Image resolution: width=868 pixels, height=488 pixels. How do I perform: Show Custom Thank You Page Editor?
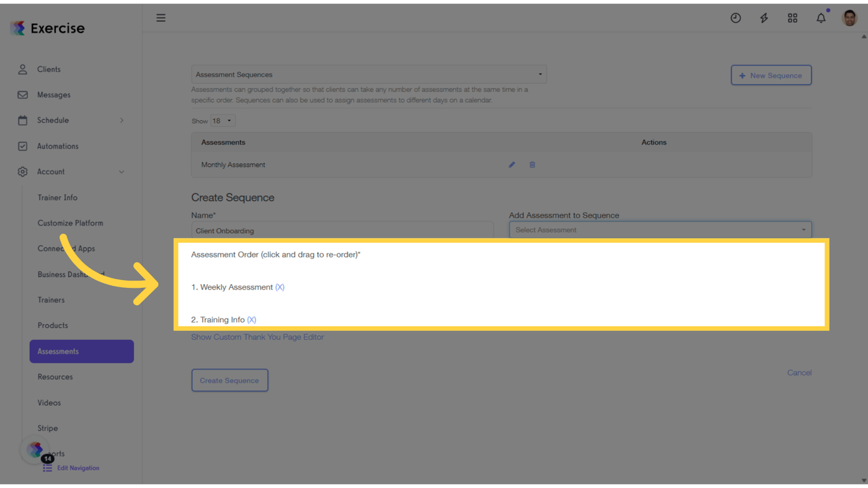(x=257, y=337)
